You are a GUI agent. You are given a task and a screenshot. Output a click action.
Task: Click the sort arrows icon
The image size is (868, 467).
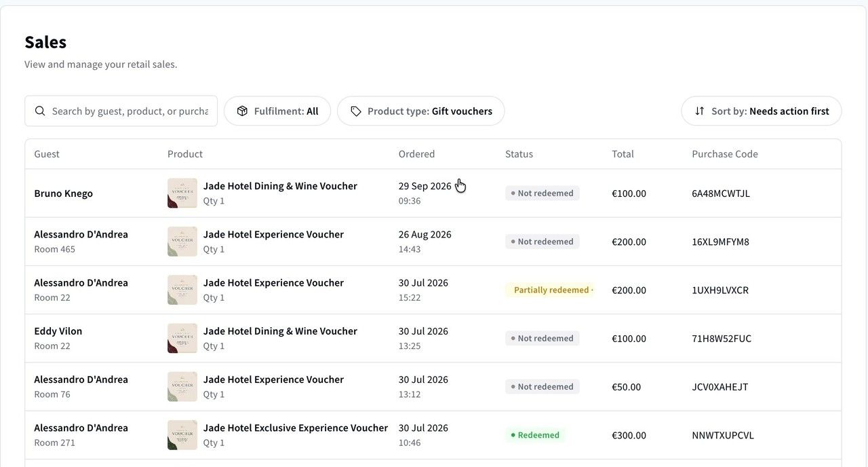click(699, 111)
